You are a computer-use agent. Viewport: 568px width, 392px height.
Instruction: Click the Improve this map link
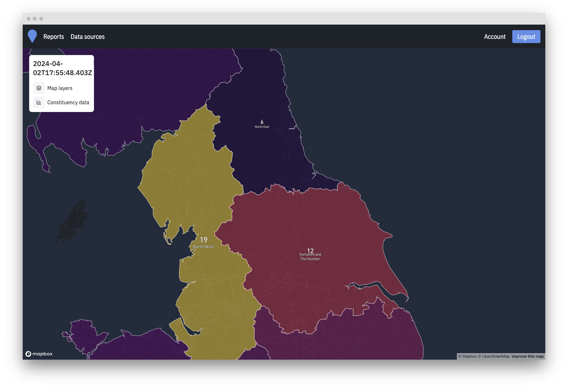pyautogui.click(x=527, y=356)
